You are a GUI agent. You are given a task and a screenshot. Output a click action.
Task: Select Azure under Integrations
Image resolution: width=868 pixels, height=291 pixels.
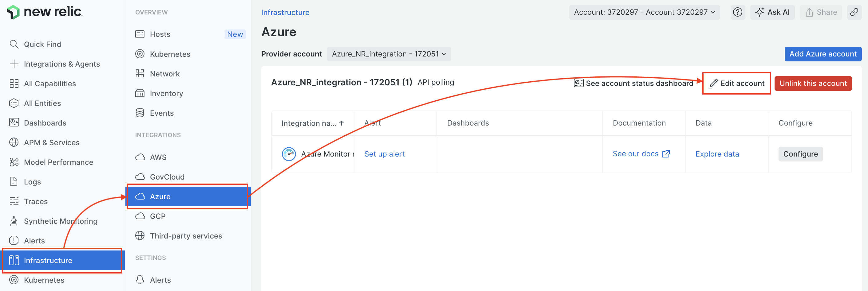(x=160, y=196)
